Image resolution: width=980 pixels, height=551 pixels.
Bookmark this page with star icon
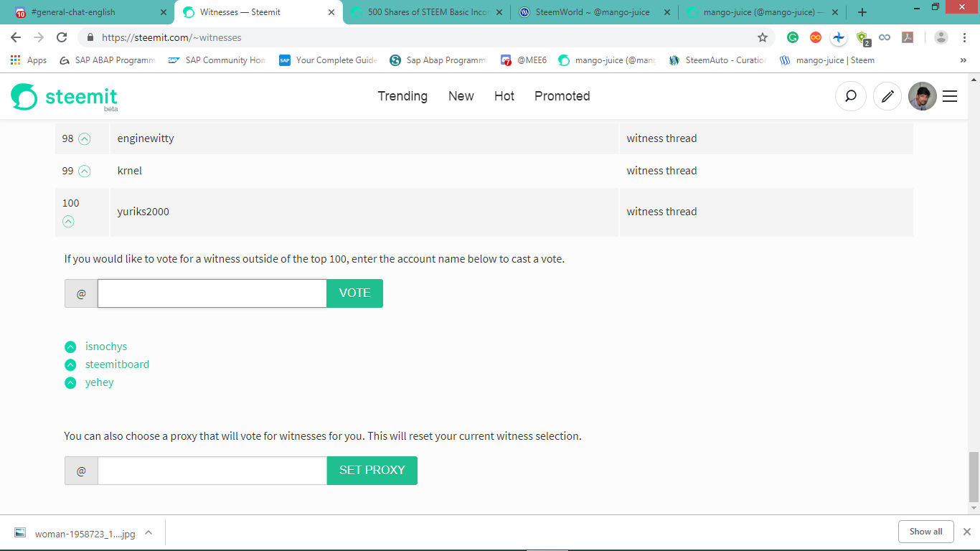point(763,37)
